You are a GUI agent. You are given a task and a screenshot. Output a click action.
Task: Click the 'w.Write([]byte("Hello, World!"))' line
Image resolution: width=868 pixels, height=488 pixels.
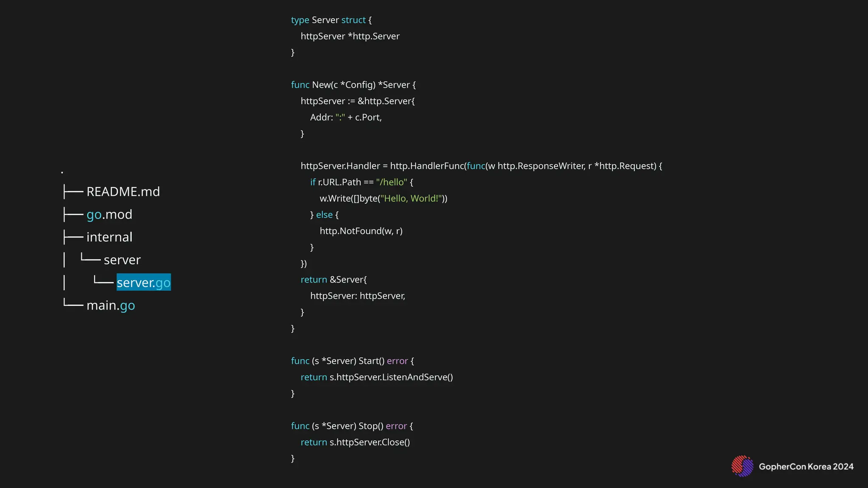[x=384, y=198]
